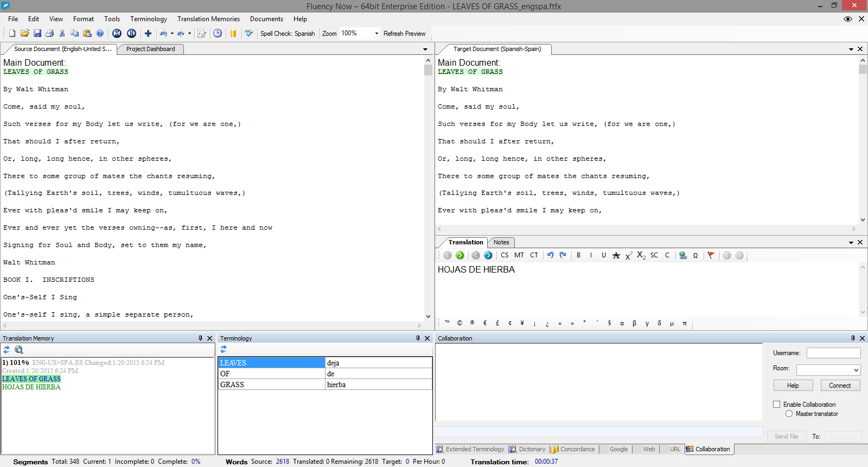
Task: Save the project with floppy disk icon
Action: [37, 33]
